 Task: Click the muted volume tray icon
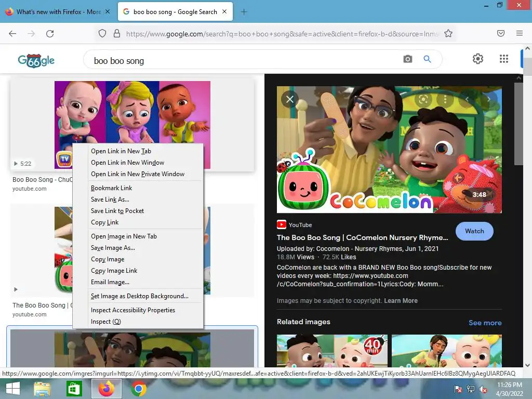point(483,389)
